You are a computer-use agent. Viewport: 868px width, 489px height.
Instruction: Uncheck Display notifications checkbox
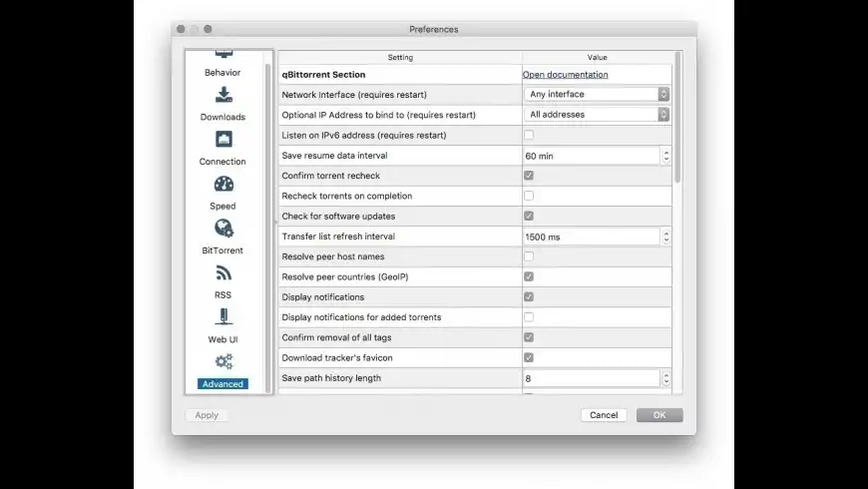click(529, 296)
